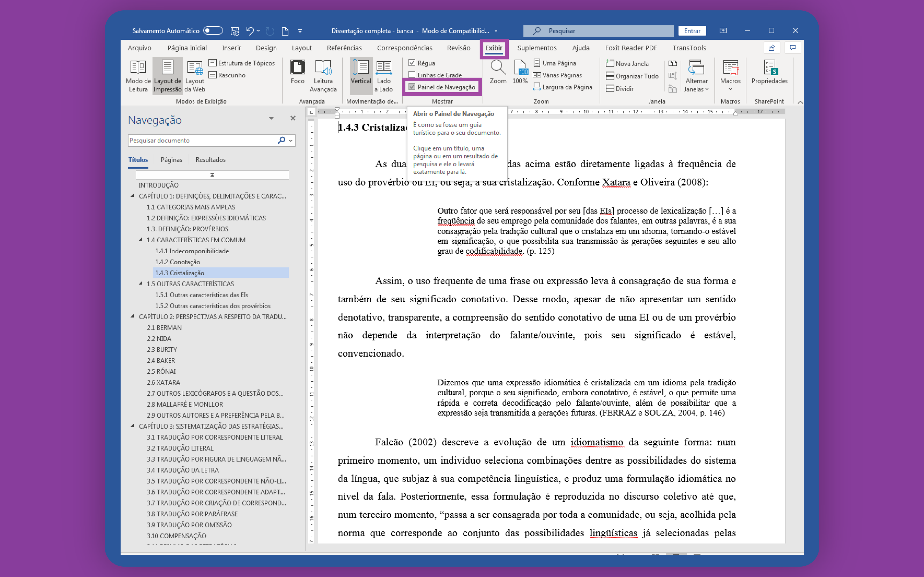Open Macros dropdown arrow
924x577 pixels.
click(x=730, y=89)
